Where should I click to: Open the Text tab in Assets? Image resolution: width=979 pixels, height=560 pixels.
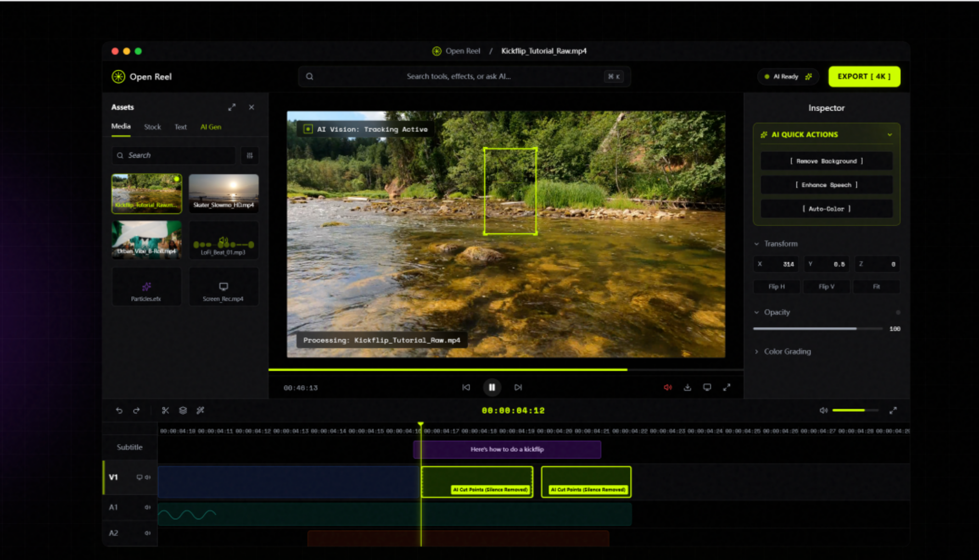click(180, 127)
